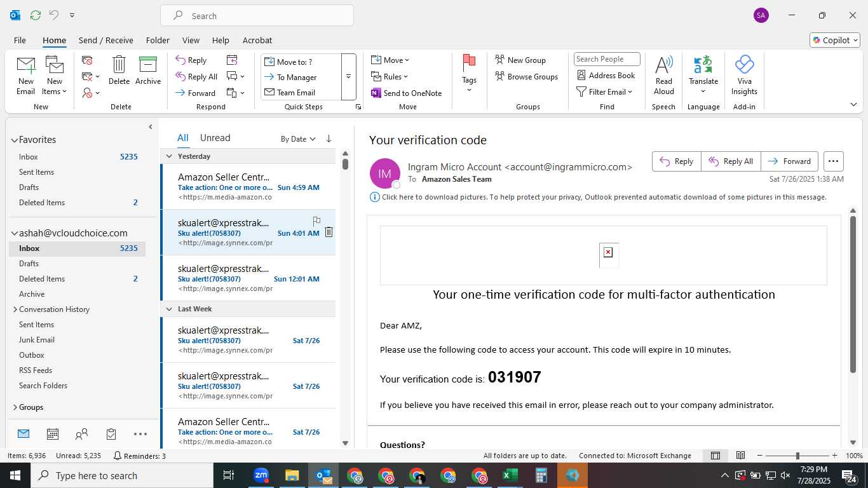Open the Rules dropdown
The width and height of the screenshot is (868, 488).
click(x=390, y=77)
